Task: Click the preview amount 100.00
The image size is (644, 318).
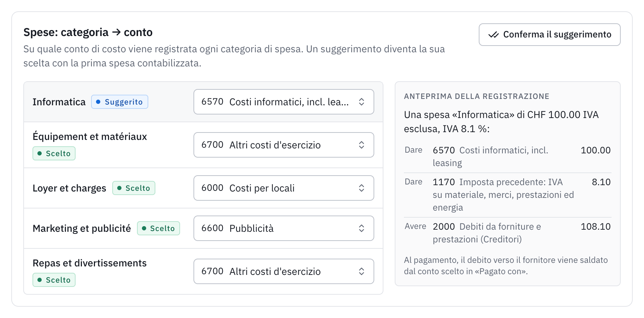Action: point(596,150)
